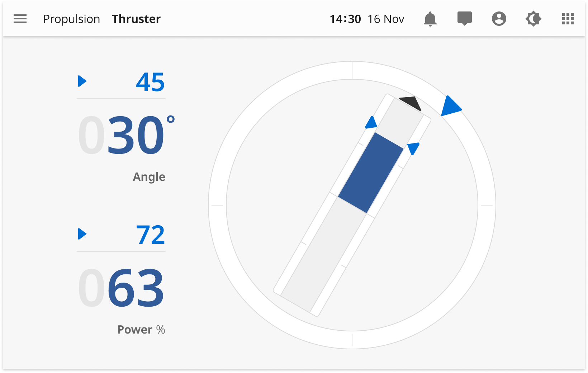Image resolution: width=588 pixels, height=373 pixels.
Task: Click the 063 power percentage readout
Action: 122,288
